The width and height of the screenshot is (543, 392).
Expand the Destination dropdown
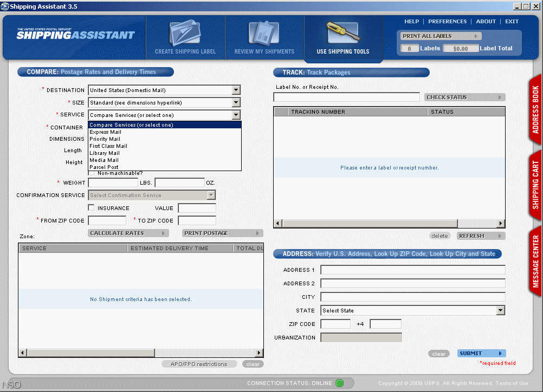click(x=236, y=90)
